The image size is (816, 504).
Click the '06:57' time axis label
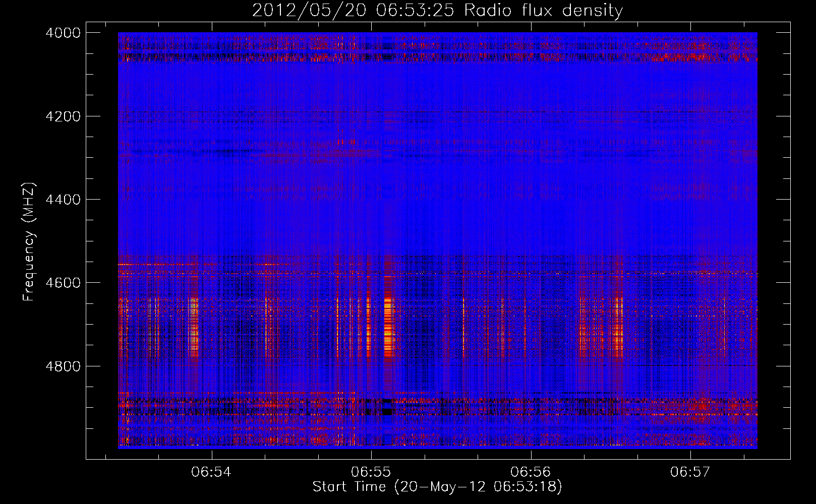(690, 472)
